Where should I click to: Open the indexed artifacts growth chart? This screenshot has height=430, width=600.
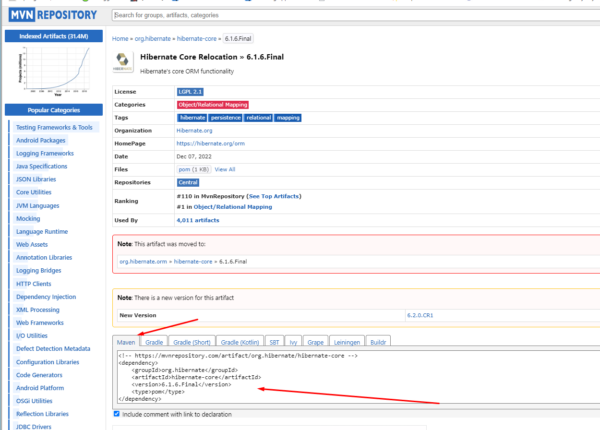[54, 70]
